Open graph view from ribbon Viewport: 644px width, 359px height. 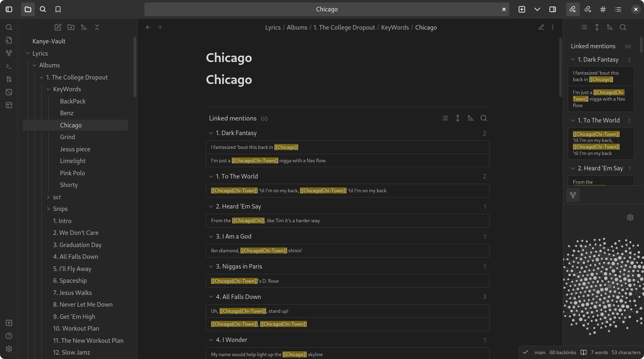9,53
